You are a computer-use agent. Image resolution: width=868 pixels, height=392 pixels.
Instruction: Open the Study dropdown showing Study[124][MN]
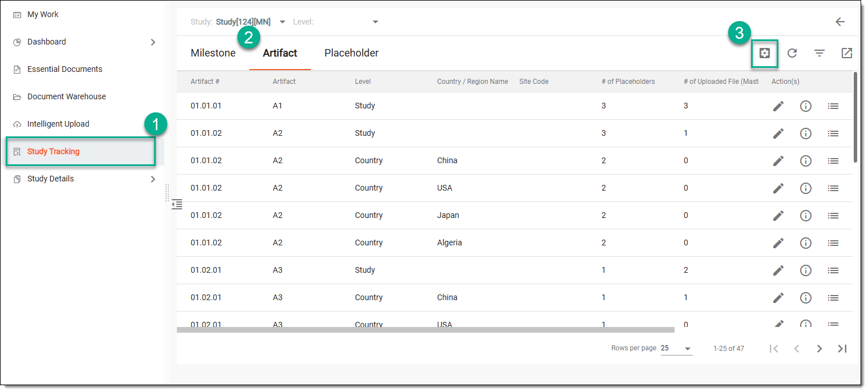coord(251,22)
